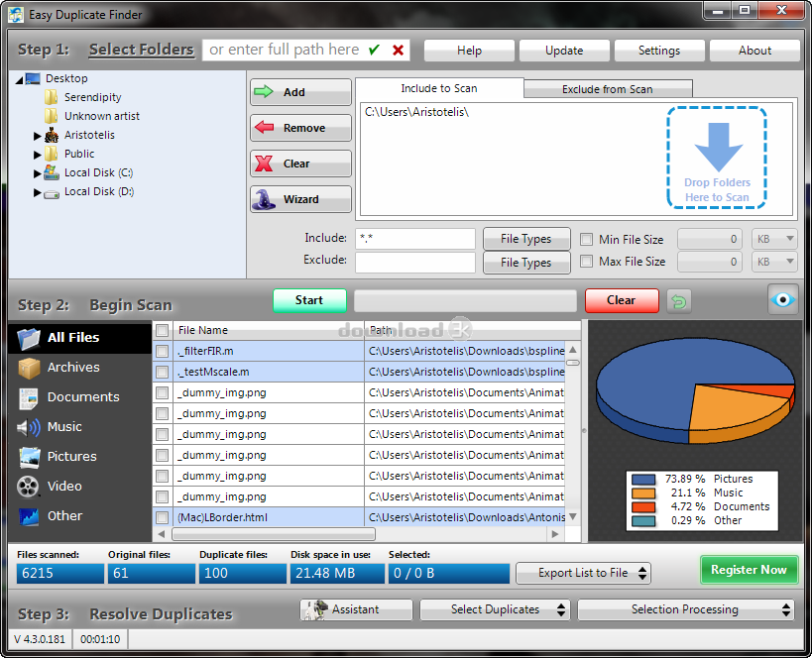Click the red X to cancel the path
Viewport: 812px width, 658px height.
[x=398, y=50]
